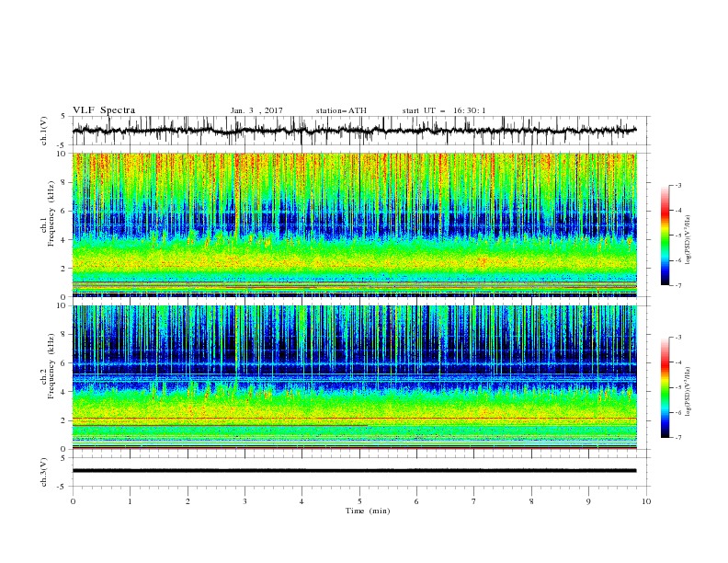
Task: Click time axis tick label "7"
Action: (x=474, y=501)
